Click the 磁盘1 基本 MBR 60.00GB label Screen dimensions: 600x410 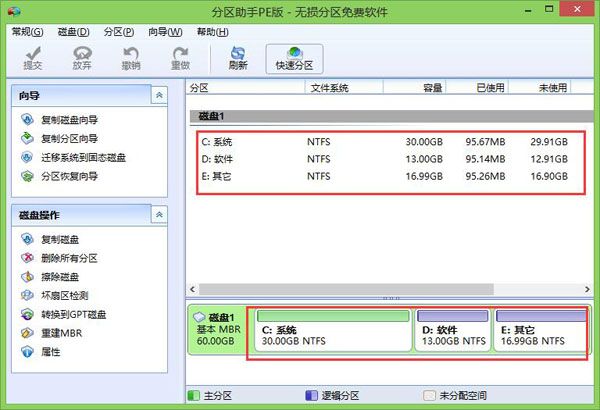point(218,329)
